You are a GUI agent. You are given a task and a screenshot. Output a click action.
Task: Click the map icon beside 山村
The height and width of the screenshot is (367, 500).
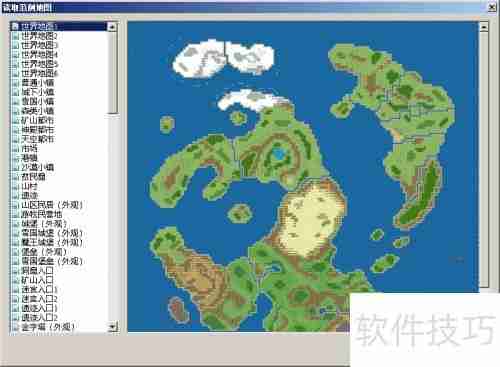point(15,186)
